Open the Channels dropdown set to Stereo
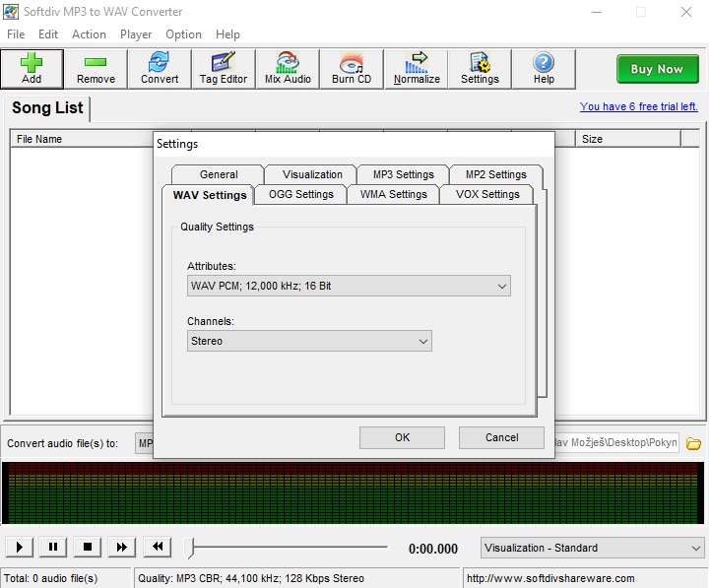This screenshot has width=711, height=588. [x=310, y=341]
